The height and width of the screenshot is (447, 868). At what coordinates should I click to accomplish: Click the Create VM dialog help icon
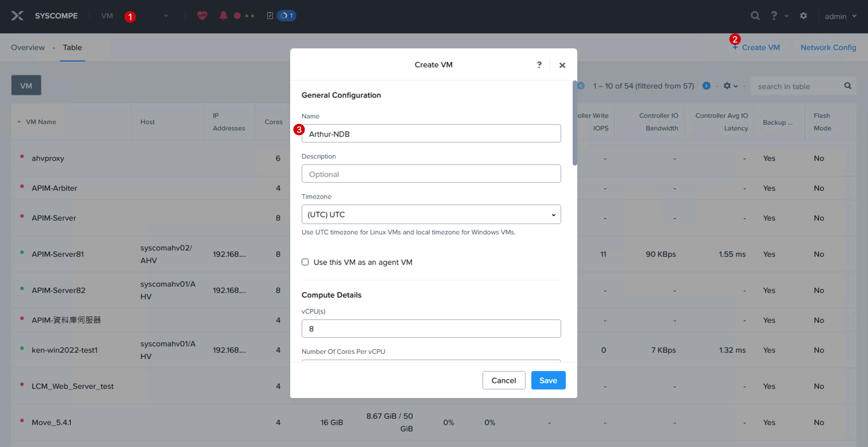tap(539, 65)
